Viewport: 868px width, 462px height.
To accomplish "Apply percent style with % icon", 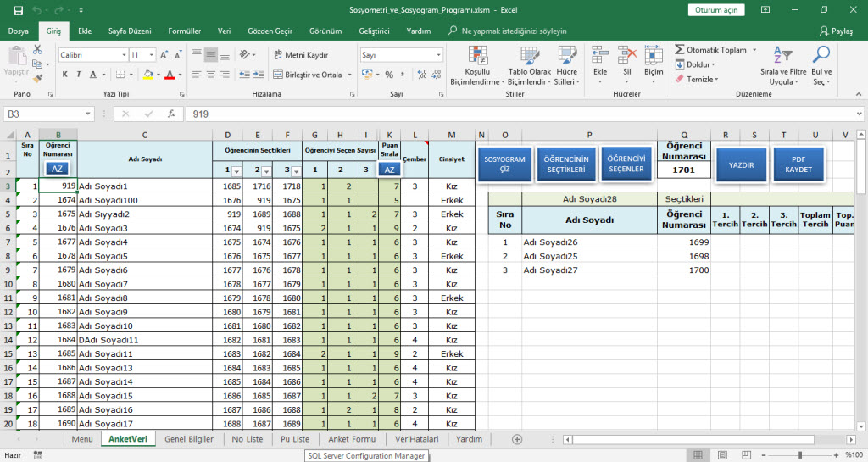I will [x=389, y=74].
